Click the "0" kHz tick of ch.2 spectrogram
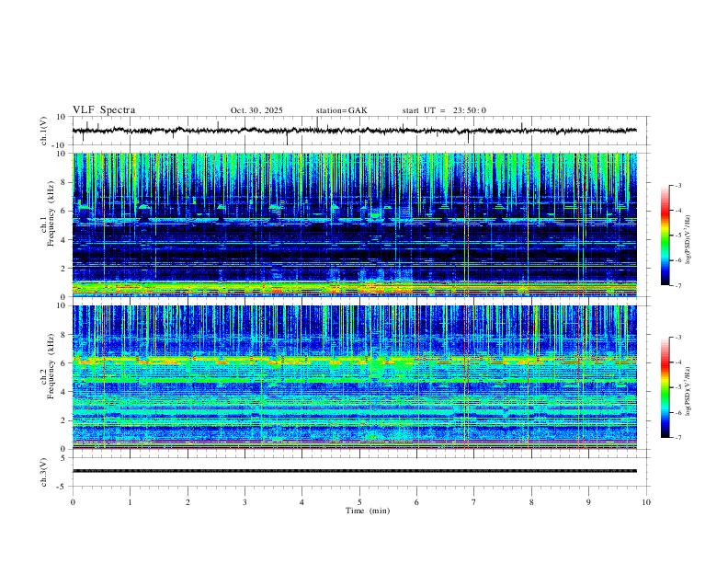 pos(63,449)
